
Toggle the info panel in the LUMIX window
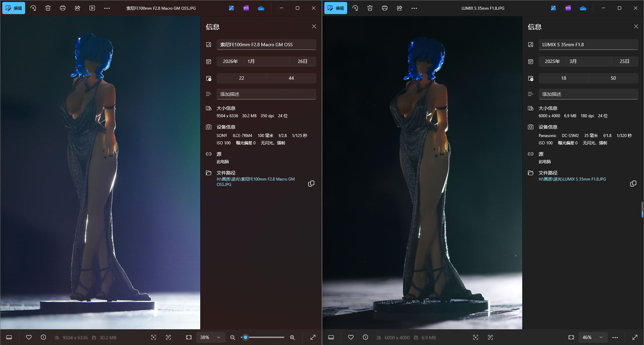(x=366, y=337)
